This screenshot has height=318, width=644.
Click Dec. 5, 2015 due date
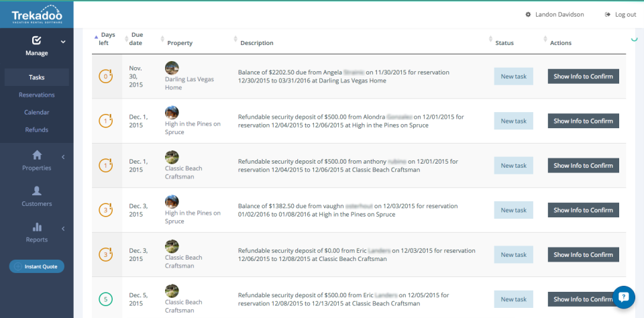tap(138, 299)
